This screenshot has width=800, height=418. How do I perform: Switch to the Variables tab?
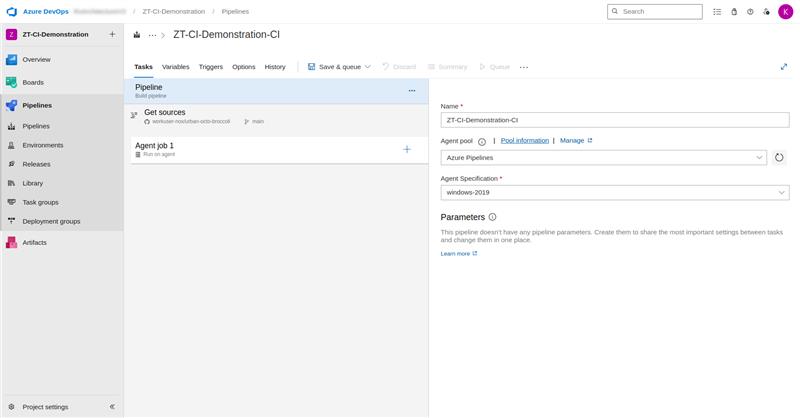[x=176, y=67]
